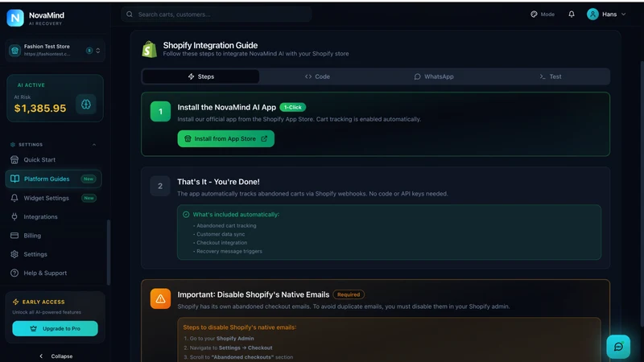
Task: Click the New badge on Platform Guides
Action: click(89, 179)
